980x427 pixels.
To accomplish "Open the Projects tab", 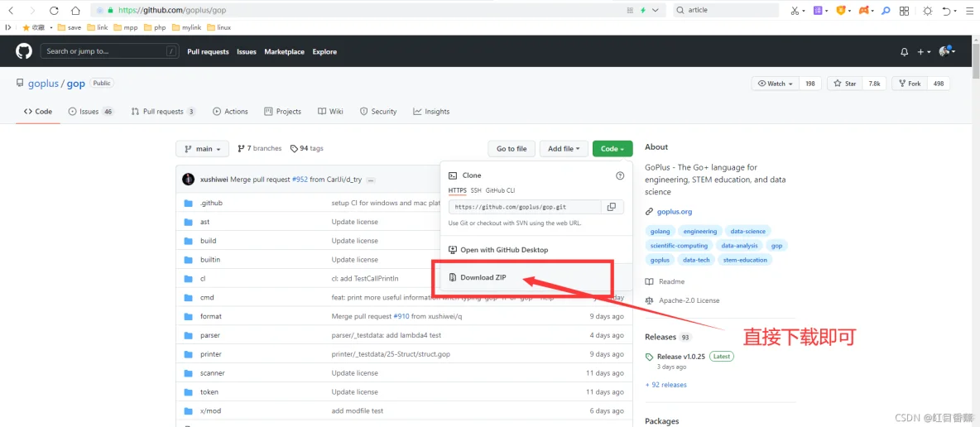I will [282, 111].
